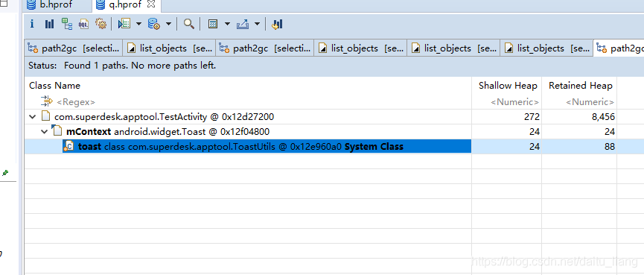This screenshot has height=275, width=644.
Task: Click the TestActivity object file icon
Action: (x=46, y=117)
